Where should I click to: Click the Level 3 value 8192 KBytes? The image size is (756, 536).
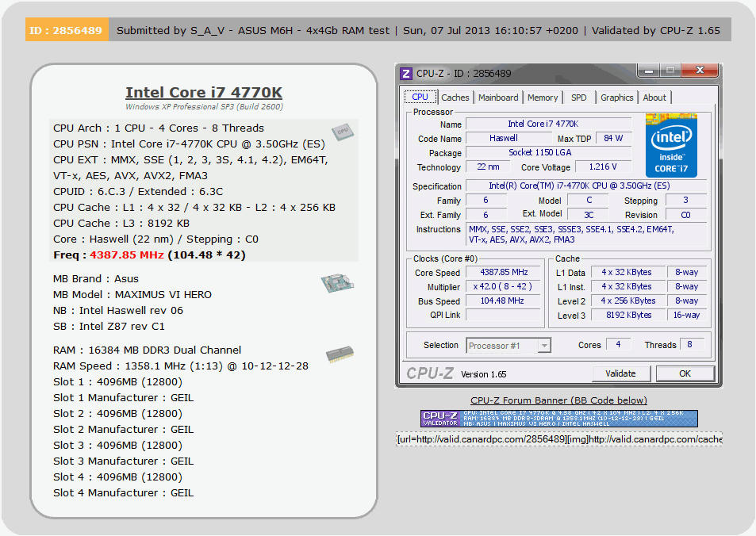click(627, 316)
